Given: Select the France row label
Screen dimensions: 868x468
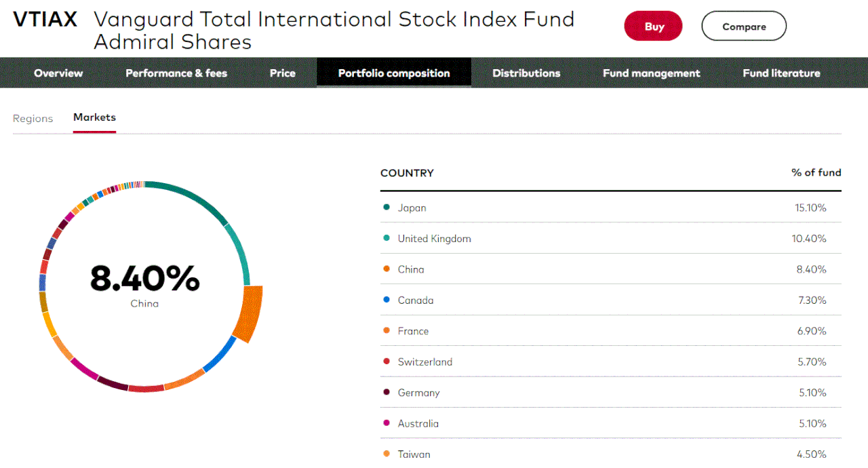Looking at the screenshot, I should click(x=413, y=331).
